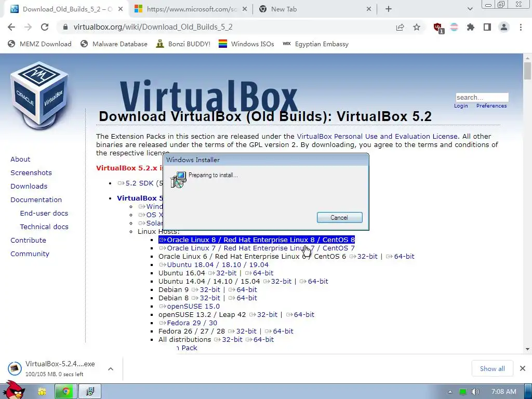Screen dimensions: 532x399
Task: Open the installer taskbar button
Action: pyautogui.click(x=90, y=392)
